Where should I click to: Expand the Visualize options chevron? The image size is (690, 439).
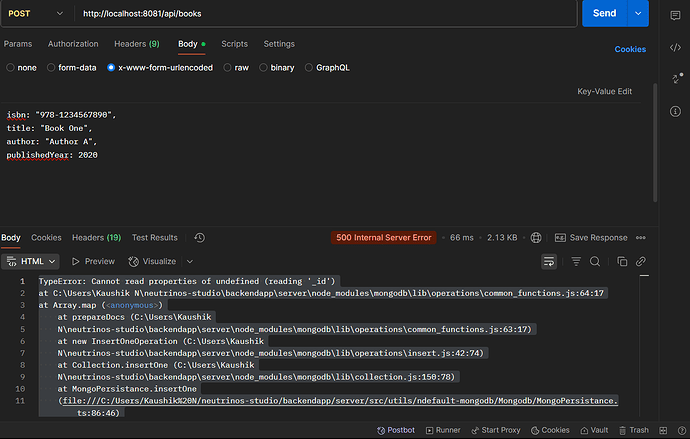pyautogui.click(x=190, y=262)
